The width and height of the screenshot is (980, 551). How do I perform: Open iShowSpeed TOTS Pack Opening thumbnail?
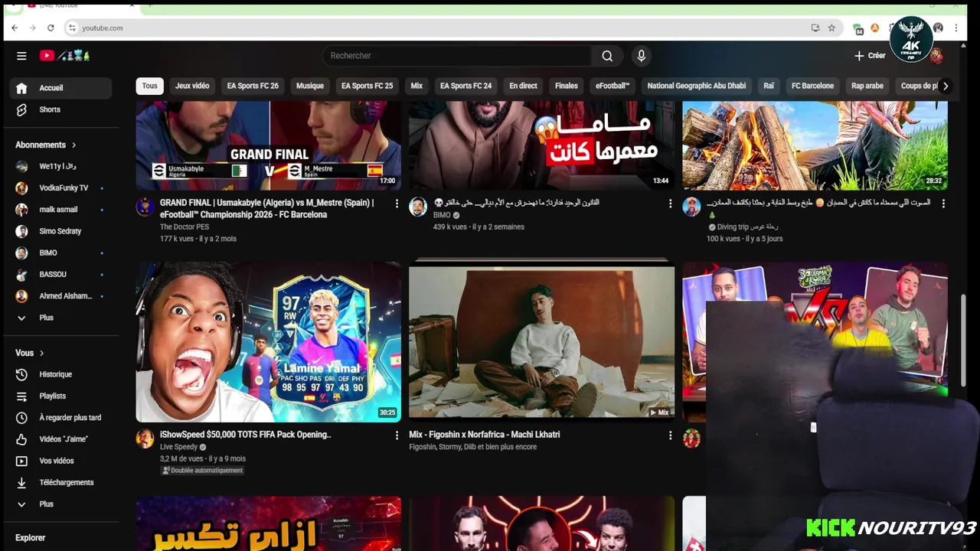pyautogui.click(x=269, y=342)
